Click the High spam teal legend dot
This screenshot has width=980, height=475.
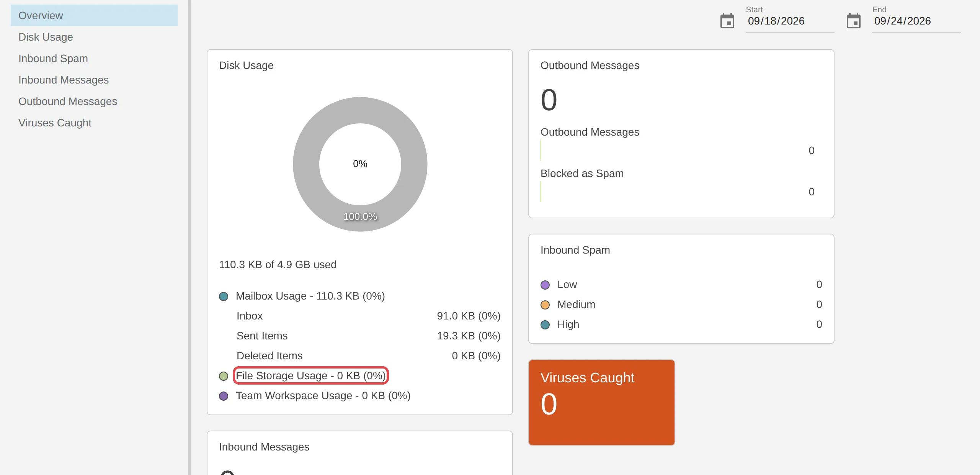[545, 325]
